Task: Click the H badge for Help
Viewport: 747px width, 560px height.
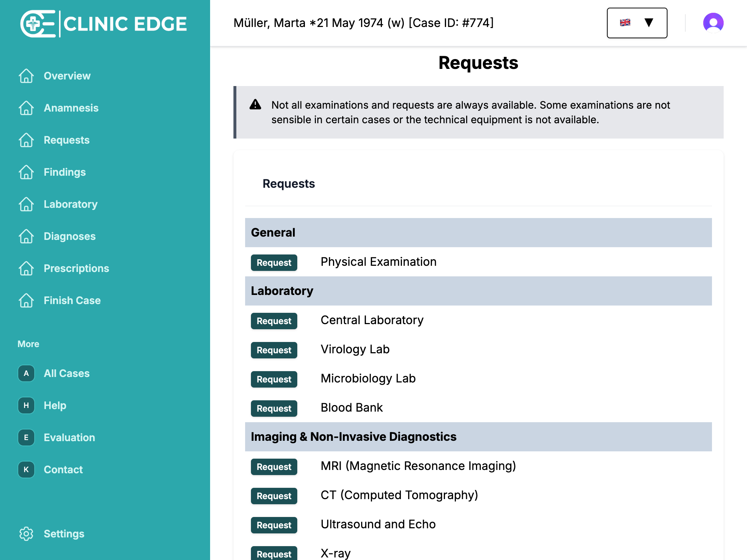Action: pos(26,405)
